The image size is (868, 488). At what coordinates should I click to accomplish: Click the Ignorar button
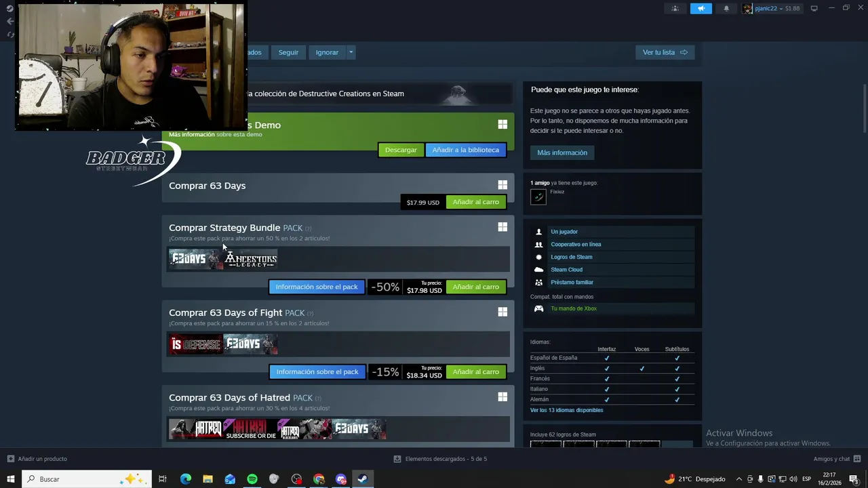coord(327,52)
